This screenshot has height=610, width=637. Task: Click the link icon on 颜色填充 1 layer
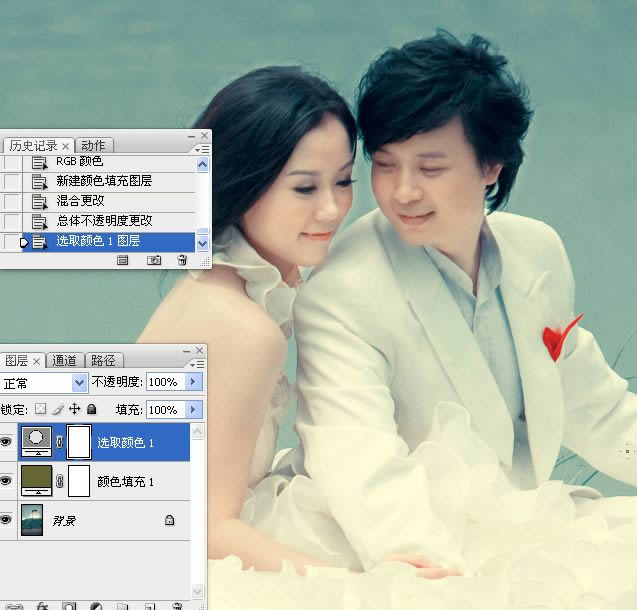pyautogui.click(x=59, y=481)
